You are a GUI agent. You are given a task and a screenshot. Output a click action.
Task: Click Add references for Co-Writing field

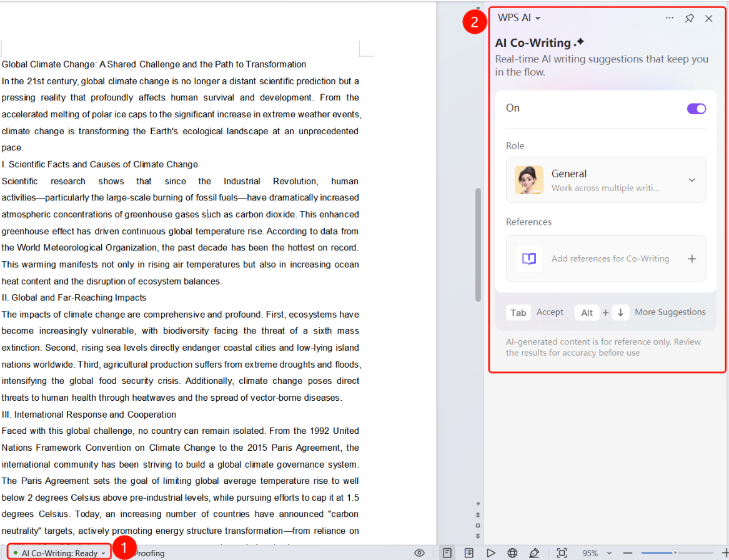coord(605,259)
